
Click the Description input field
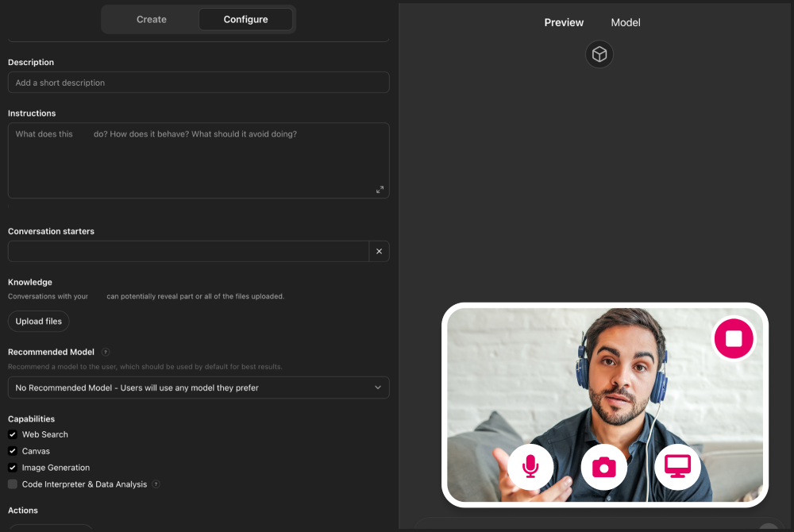198,82
